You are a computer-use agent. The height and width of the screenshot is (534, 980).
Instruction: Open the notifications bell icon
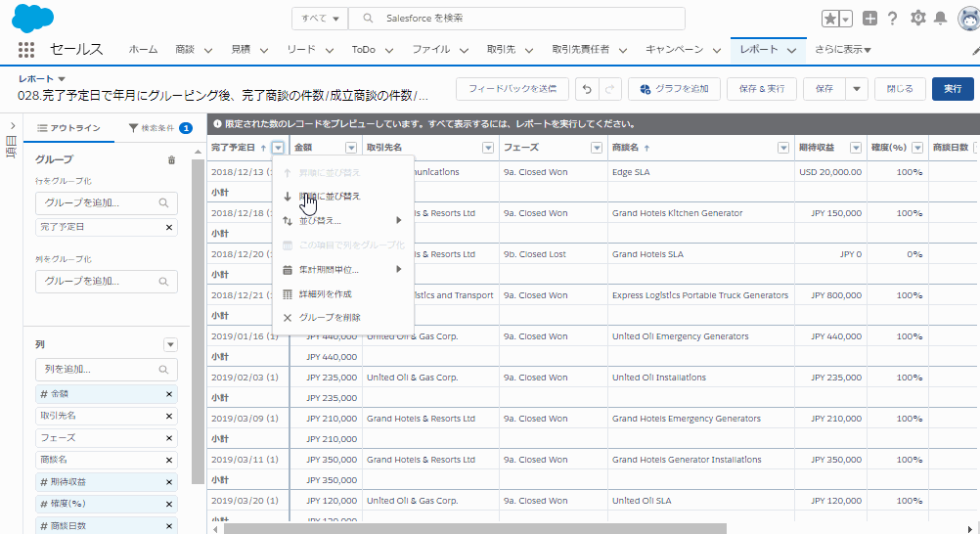[940, 19]
